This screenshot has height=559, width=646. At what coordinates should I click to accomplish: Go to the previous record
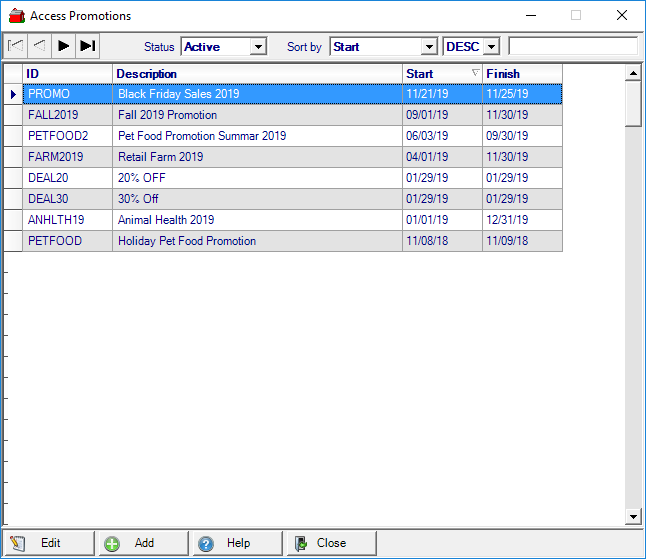coord(39,46)
